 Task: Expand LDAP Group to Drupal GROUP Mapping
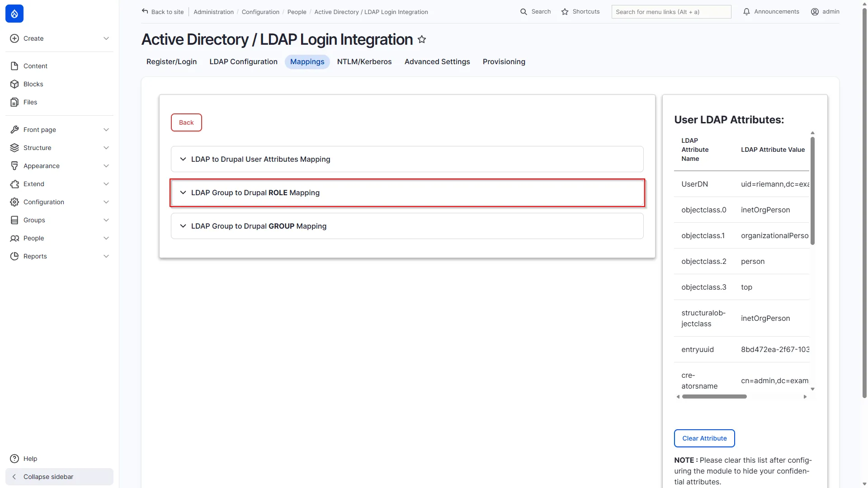click(x=407, y=226)
